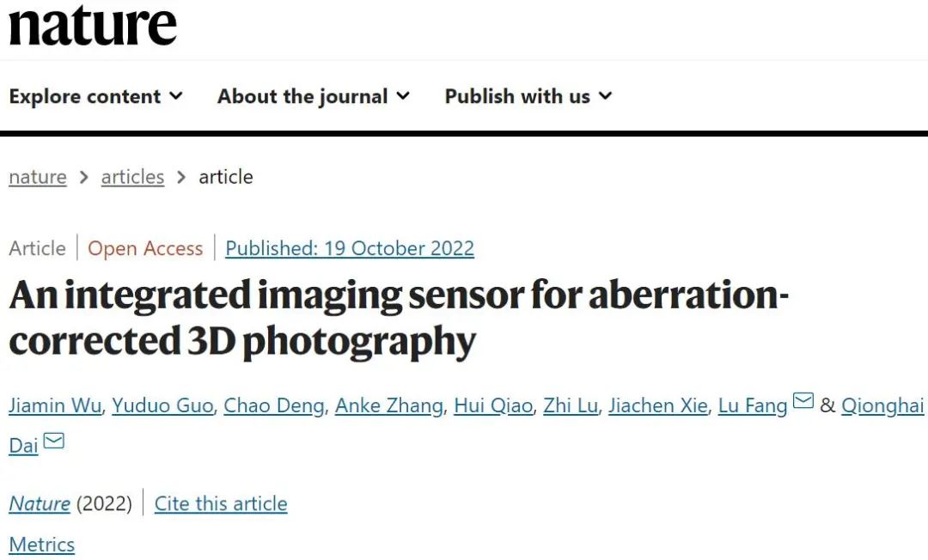Open author Yuduo Guo's details
This screenshot has height=560, width=928.
coord(162,405)
